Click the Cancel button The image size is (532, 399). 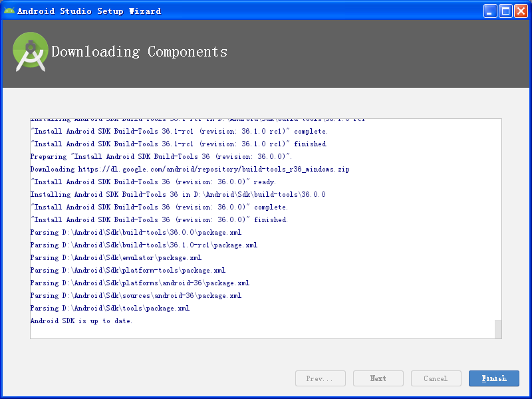click(x=436, y=378)
